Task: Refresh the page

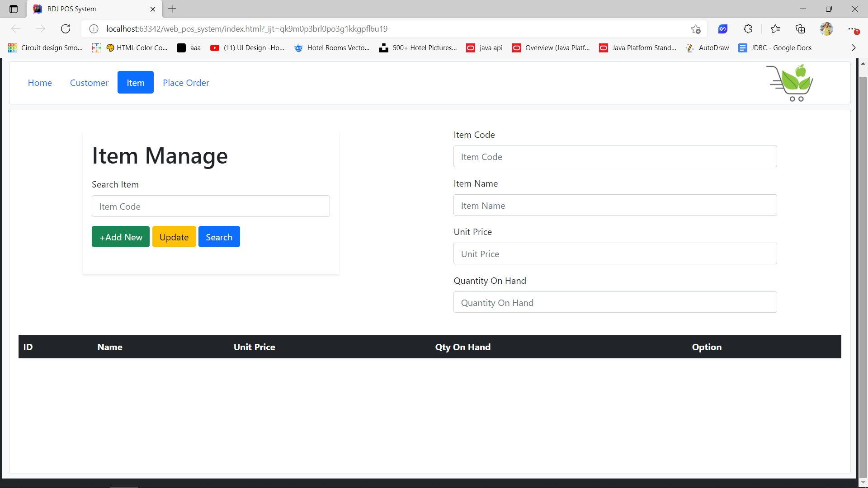Action: click(66, 28)
